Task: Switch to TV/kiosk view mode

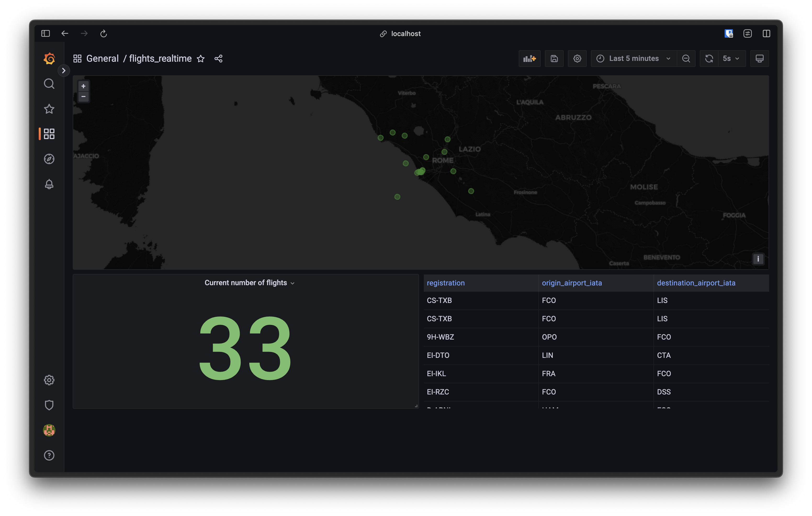Action: (759, 59)
